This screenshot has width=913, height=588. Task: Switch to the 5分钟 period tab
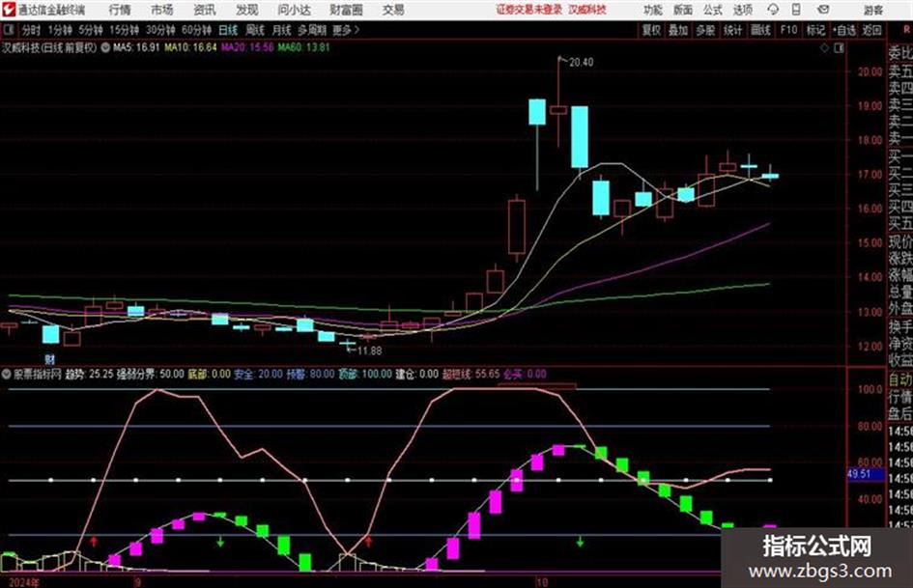point(91,30)
